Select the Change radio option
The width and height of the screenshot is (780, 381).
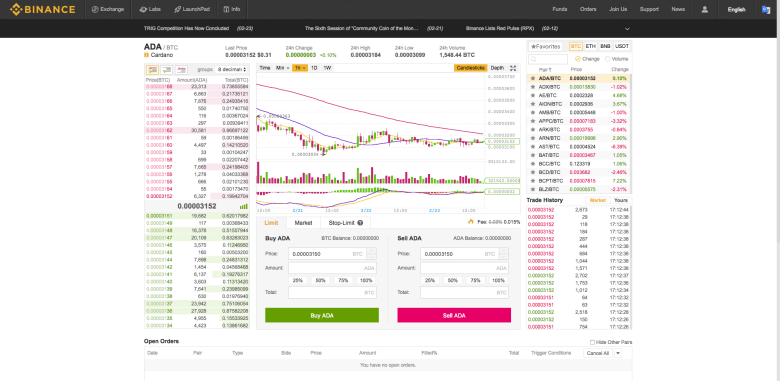pos(578,59)
